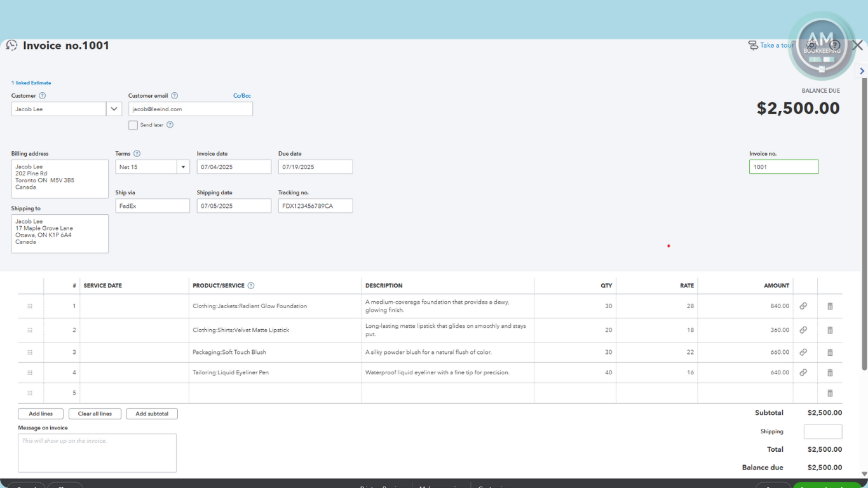Image resolution: width=868 pixels, height=488 pixels.
Task: Open the 1 linked Estimate link
Action: 31,83
